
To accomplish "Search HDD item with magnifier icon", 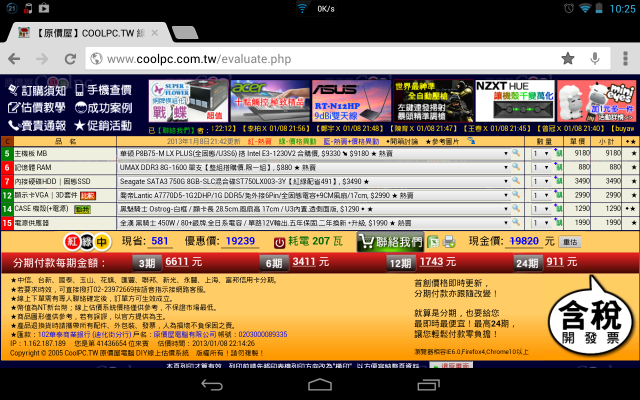I will point(516,181).
